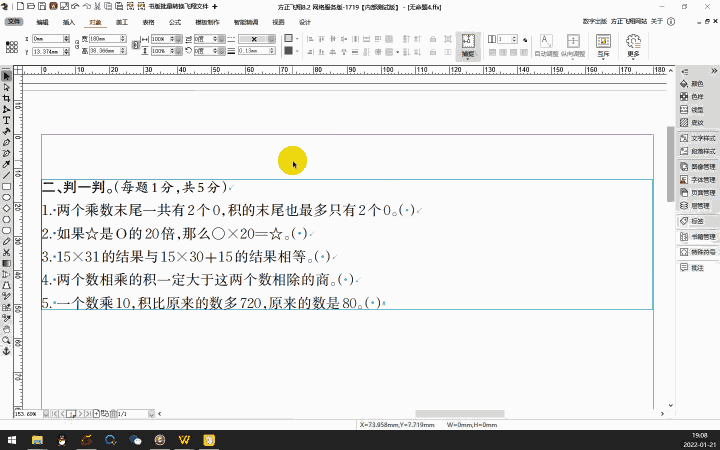Click the Windows Start button

[x=12, y=440]
